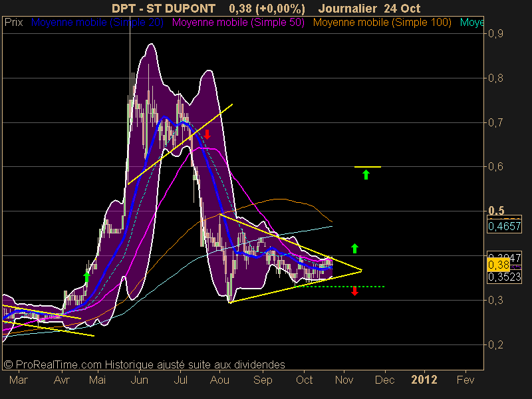This screenshot has width=532, height=399.
Task: Click the "Mar" month on the time axis
Action: click(x=19, y=380)
